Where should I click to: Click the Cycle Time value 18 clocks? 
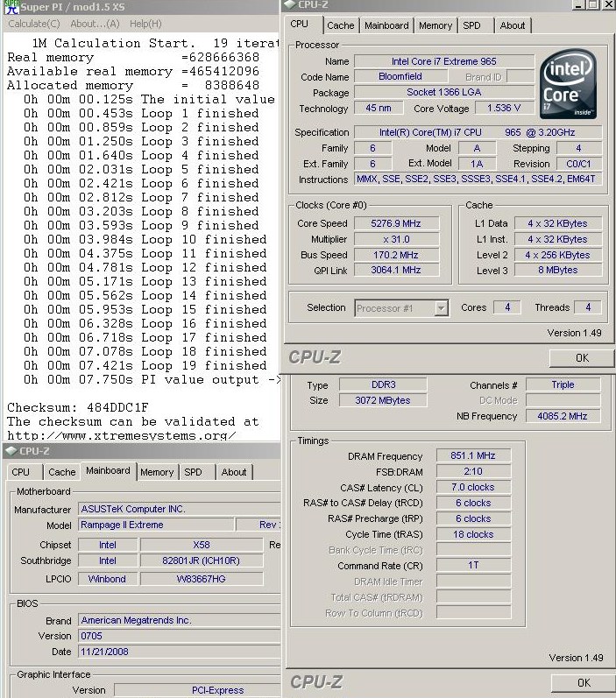[x=473, y=534]
